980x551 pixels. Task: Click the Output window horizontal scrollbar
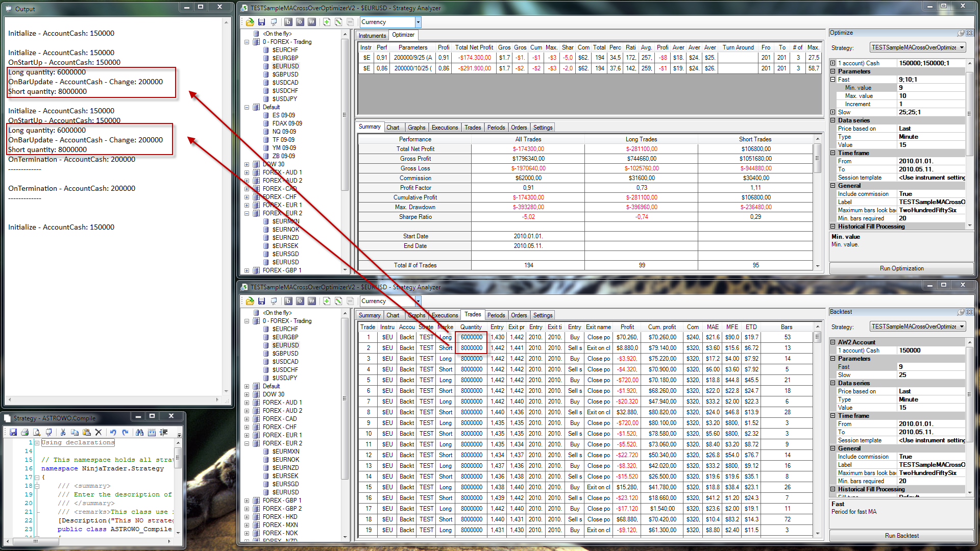point(113,400)
